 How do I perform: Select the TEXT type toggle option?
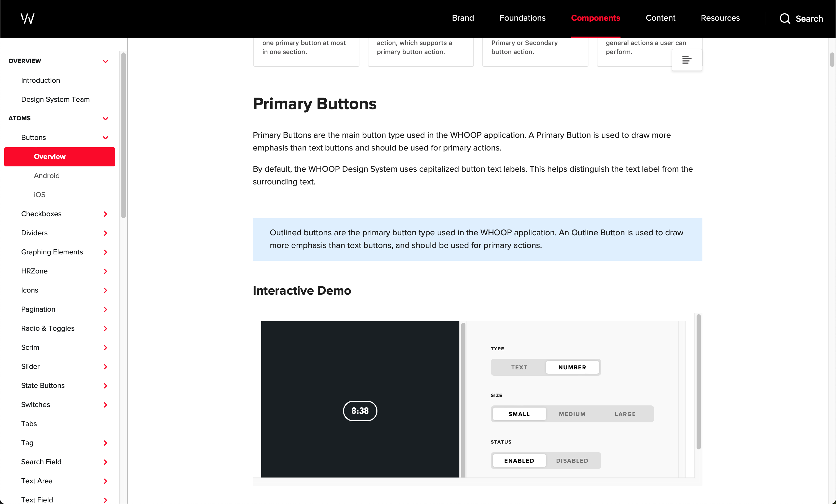pos(519,367)
